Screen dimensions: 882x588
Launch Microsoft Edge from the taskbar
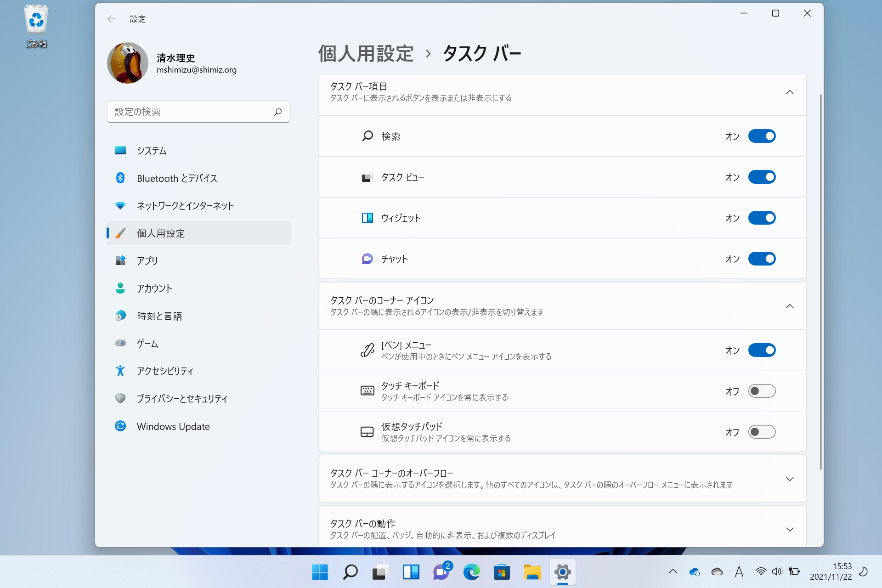[x=472, y=572]
